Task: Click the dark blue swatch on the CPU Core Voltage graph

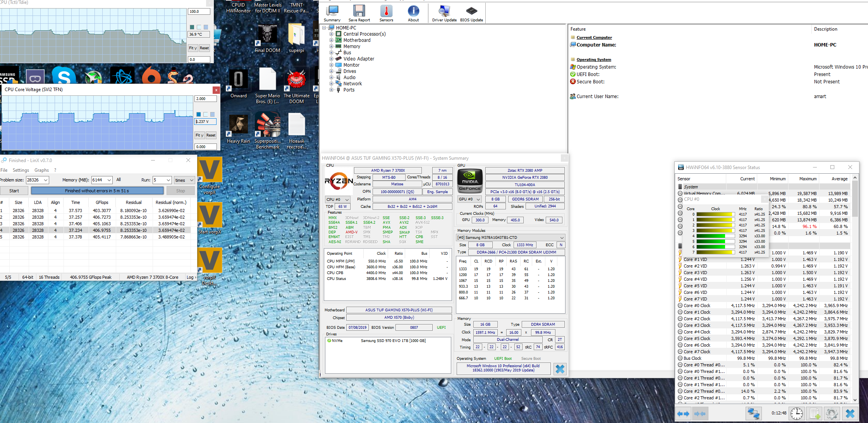Action: [199, 114]
